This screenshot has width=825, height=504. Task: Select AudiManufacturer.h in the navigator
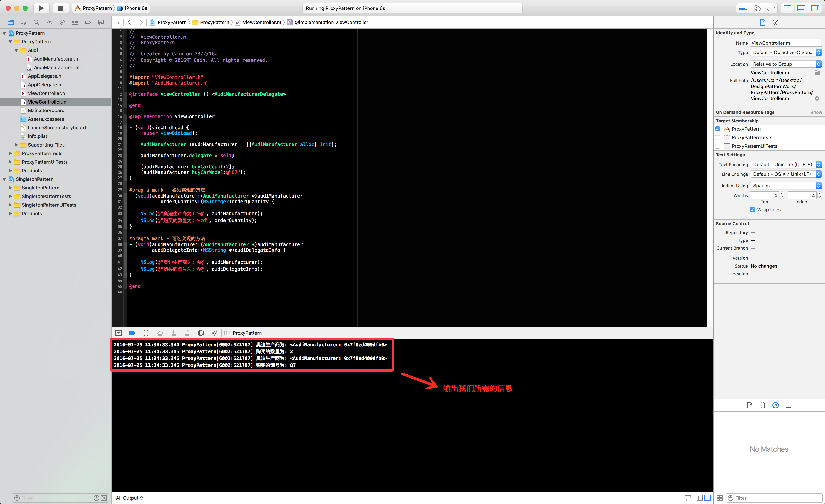[56, 59]
